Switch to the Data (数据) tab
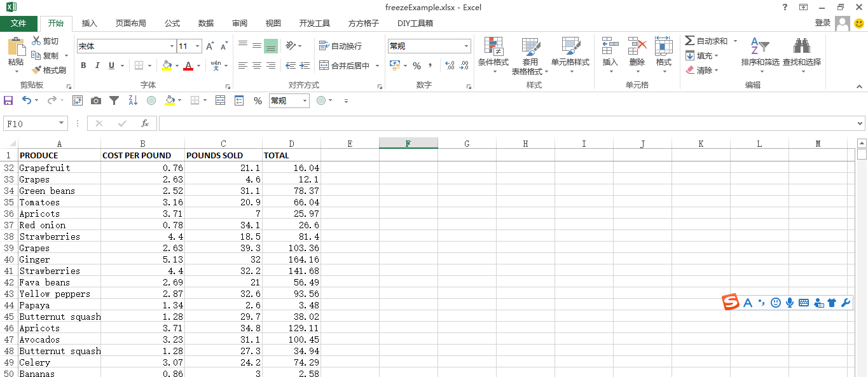Viewport: 868px width, 377px height. coord(206,23)
